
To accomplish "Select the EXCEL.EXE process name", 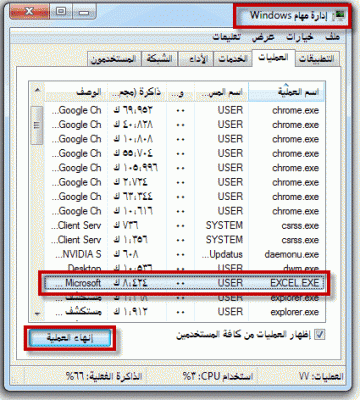I will pos(295,283).
